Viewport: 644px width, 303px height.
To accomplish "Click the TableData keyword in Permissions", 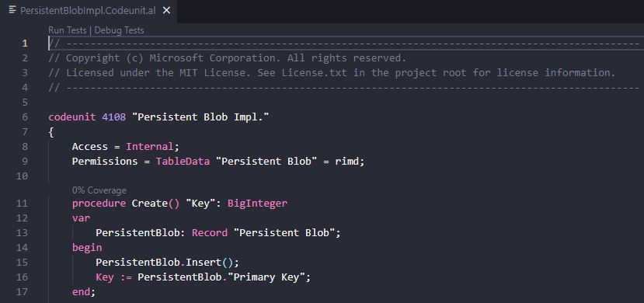I will tap(183, 162).
